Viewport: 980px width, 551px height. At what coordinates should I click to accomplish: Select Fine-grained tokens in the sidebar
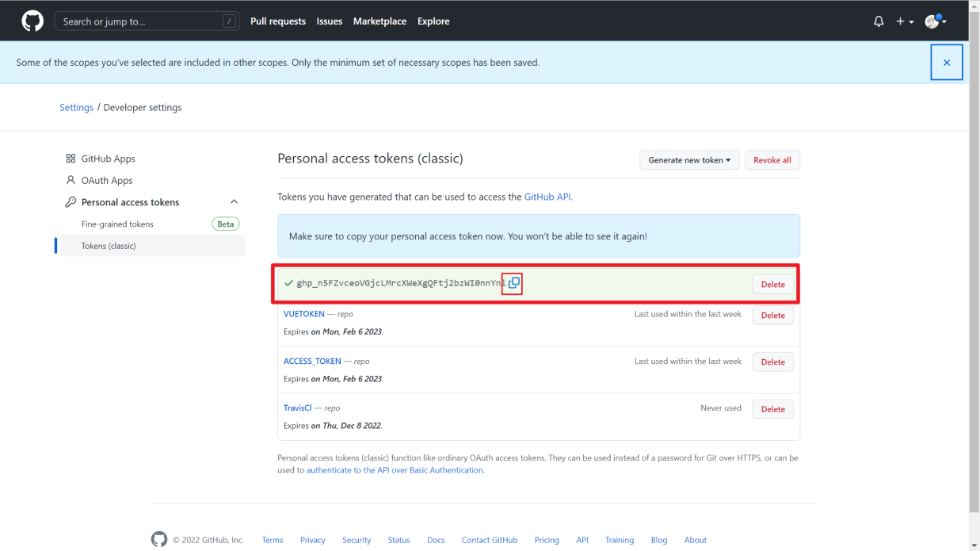(117, 224)
